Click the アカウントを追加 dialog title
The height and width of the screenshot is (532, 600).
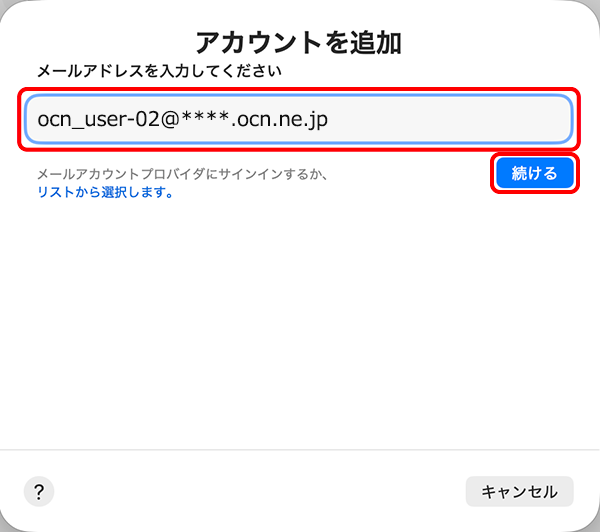(x=298, y=42)
